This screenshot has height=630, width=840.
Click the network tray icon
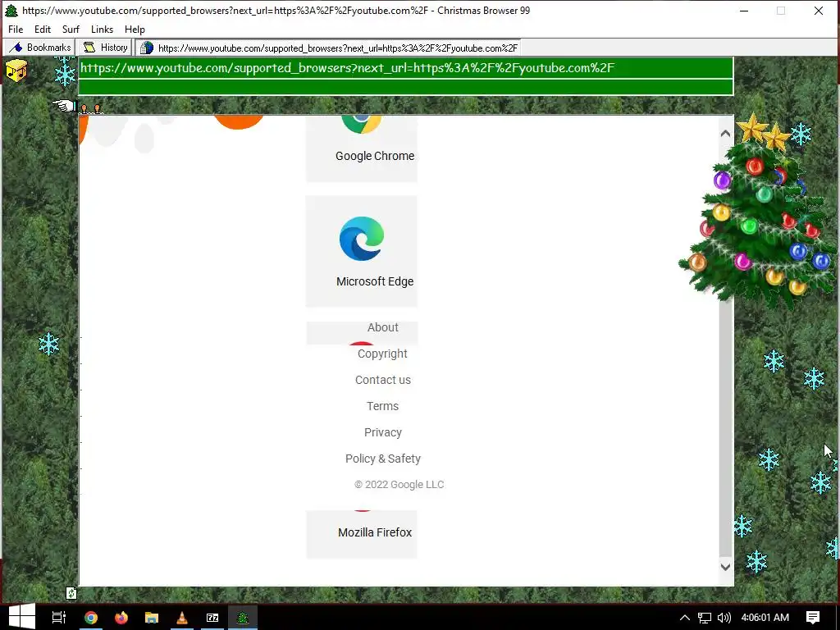[705, 618]
